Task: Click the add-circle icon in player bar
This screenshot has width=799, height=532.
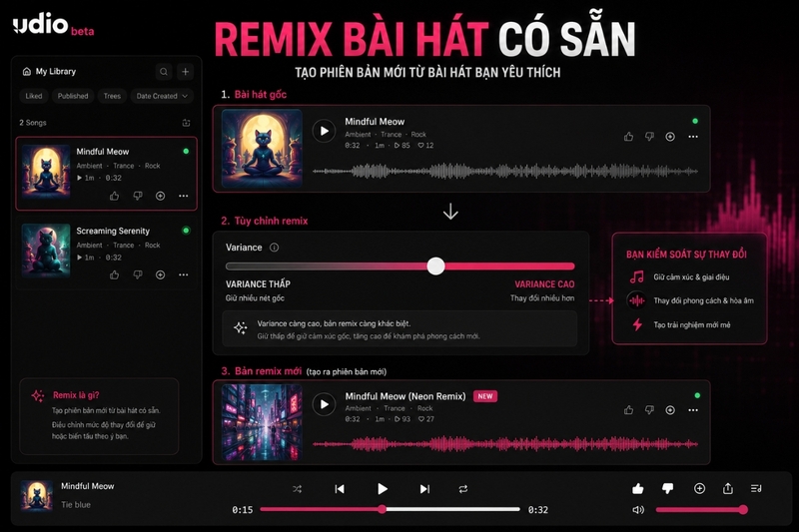Action: tap(700, 489)
